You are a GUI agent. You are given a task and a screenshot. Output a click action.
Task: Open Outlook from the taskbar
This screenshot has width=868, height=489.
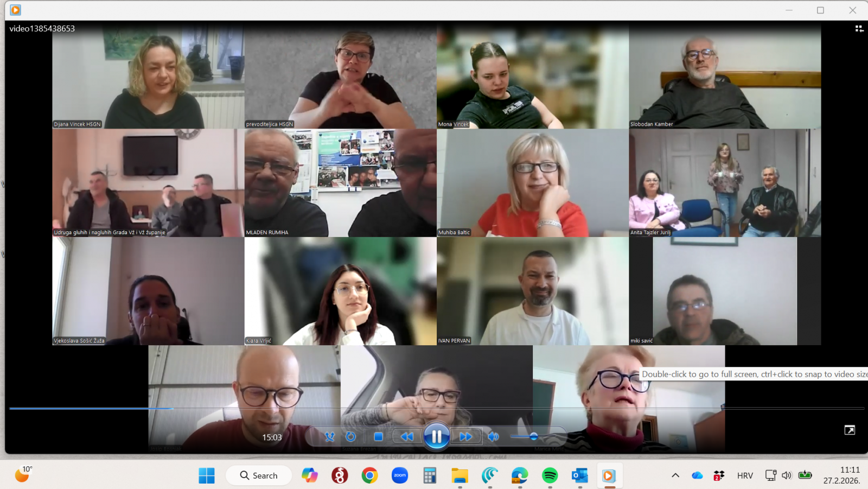579,475
